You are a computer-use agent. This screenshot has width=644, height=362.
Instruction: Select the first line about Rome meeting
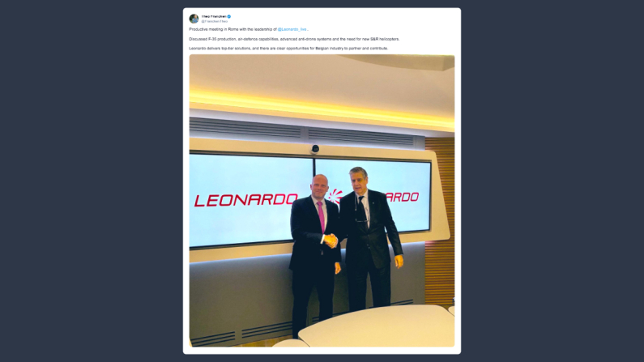pos(249,29)
